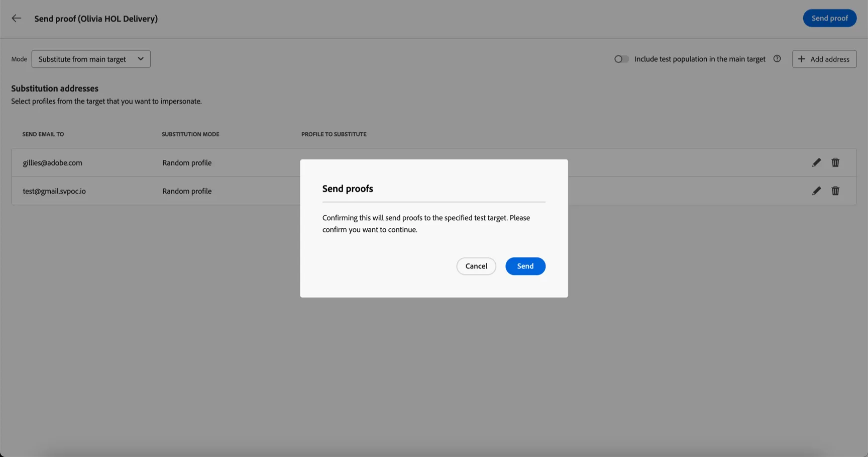Delete the test@gmail.svpoc.io address row

click(835, 191)
